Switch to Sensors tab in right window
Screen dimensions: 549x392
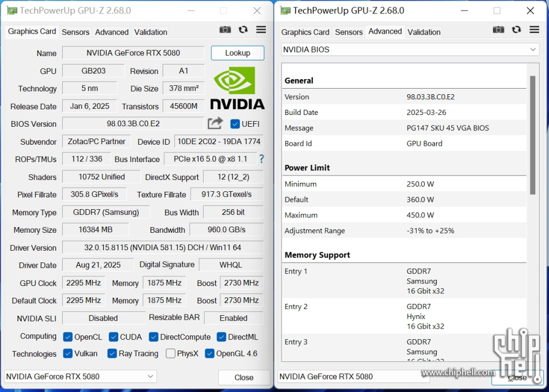tap(349, 32)
